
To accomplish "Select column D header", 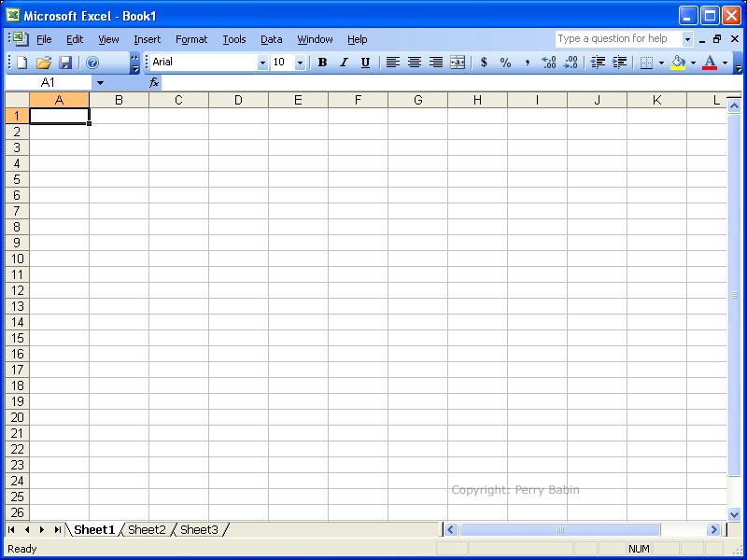I will (238, 100).
